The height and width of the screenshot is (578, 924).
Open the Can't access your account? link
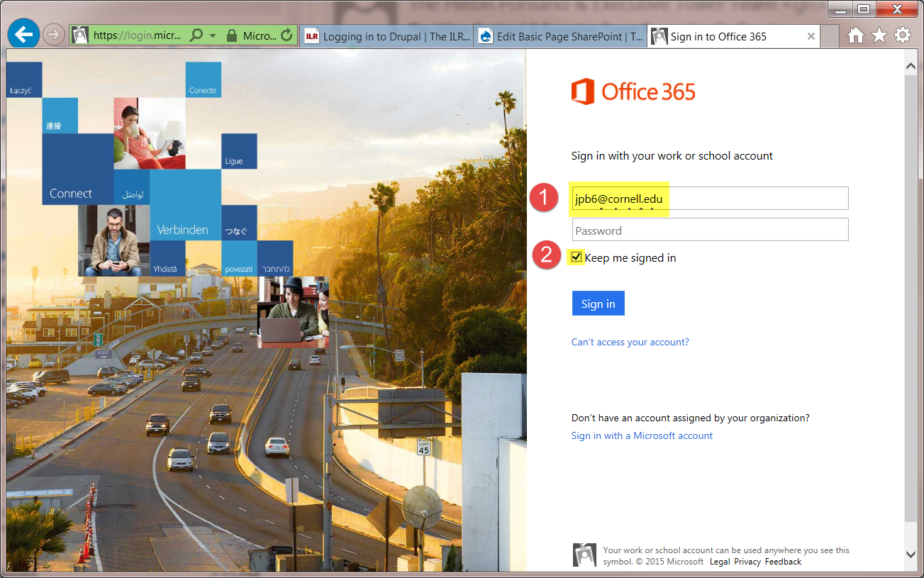point(630,342)
